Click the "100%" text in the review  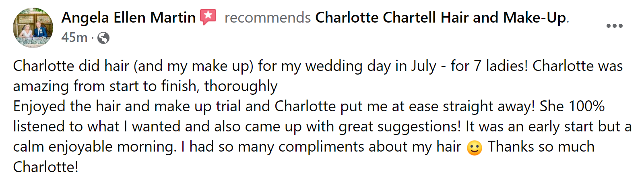(586, 106)
